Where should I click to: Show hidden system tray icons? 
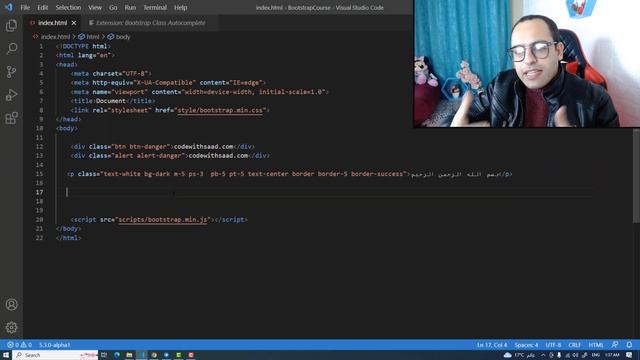pyautogui.click(x=543, y=355)
